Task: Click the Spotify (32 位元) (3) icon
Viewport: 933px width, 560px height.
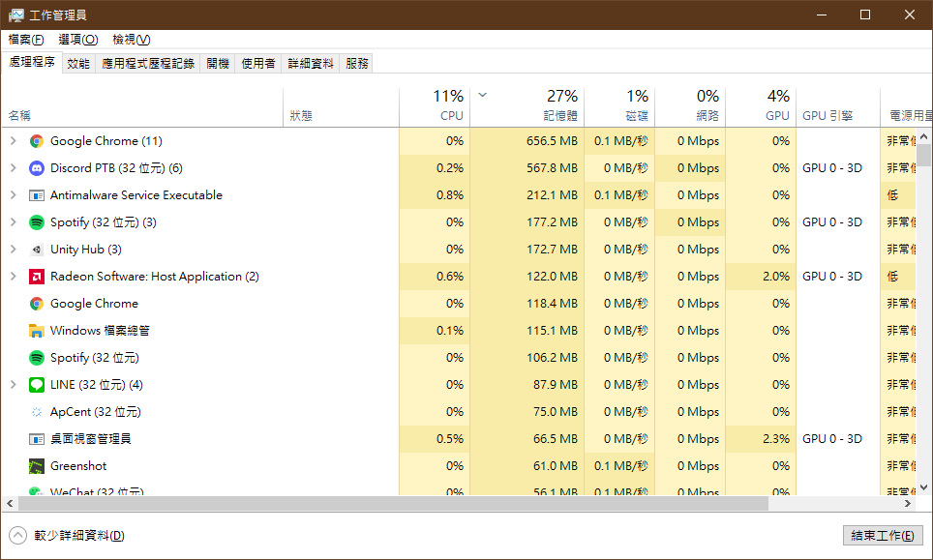Action: coord(37,222)
